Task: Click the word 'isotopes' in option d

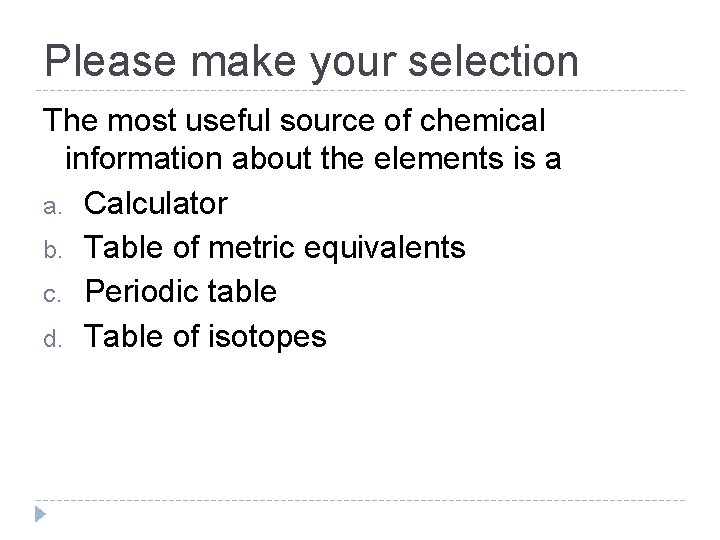Action: point(267,337)
